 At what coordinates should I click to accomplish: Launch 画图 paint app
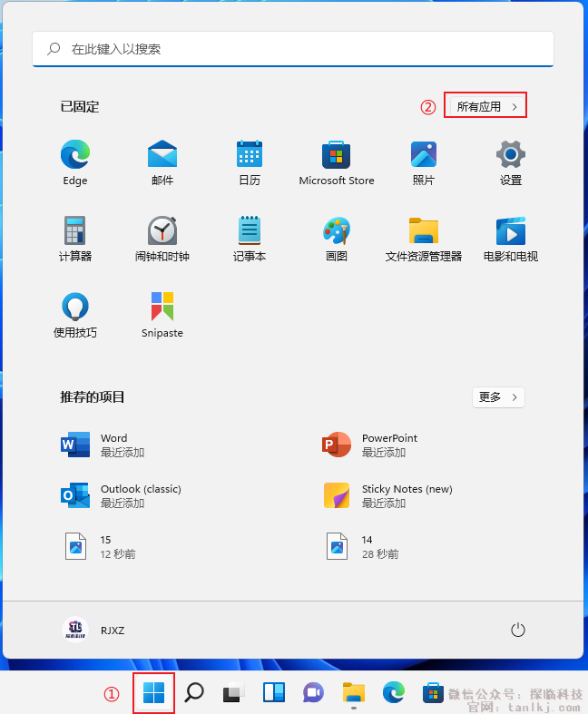point(336,239)
